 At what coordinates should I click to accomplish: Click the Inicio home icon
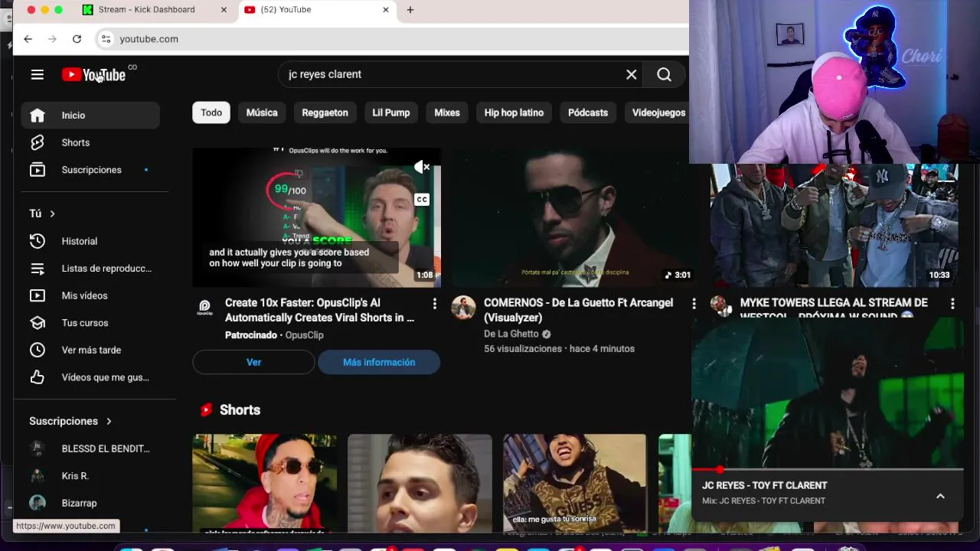[x=38, y=115]
